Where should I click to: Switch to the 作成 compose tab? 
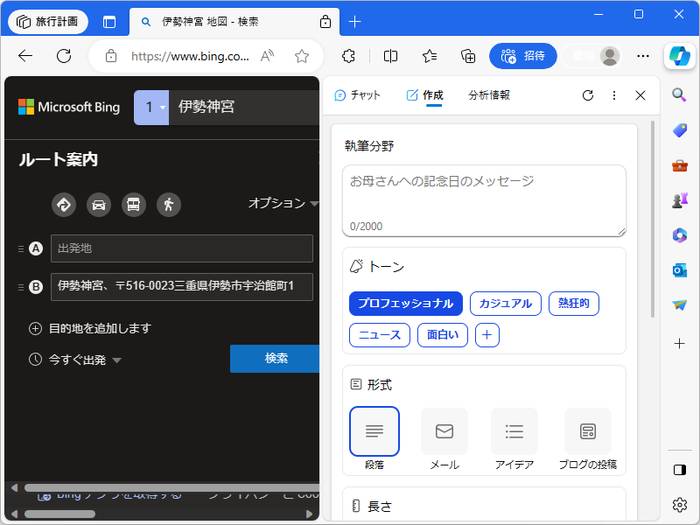click(425, 95)
